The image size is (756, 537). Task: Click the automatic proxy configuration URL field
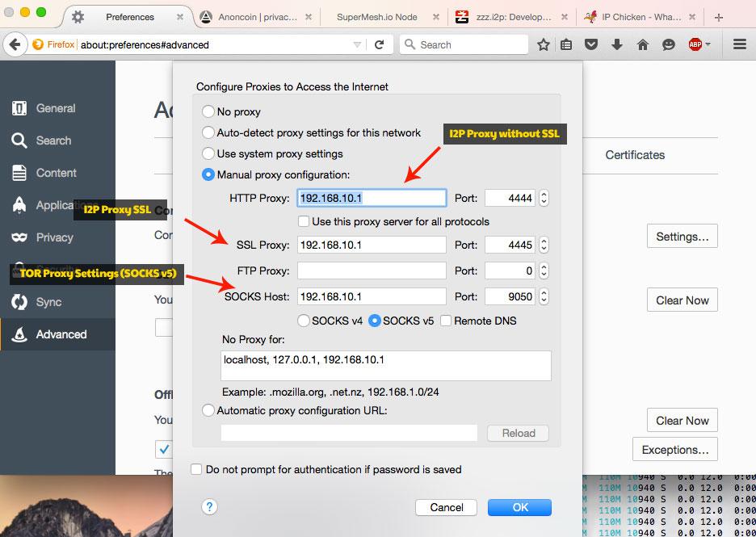349,433
